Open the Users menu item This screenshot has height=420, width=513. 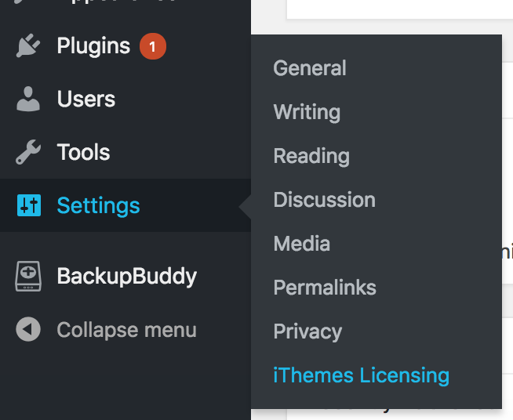pyautogui.click(x=86, y=99)
